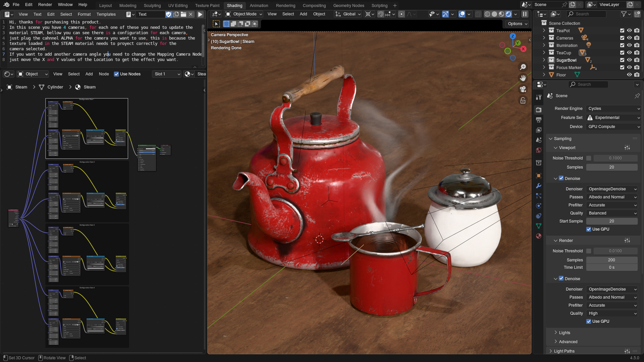Hide the TeaPot collection in the viewport
This screenshot has height=362, width=644.
(629, 31)
